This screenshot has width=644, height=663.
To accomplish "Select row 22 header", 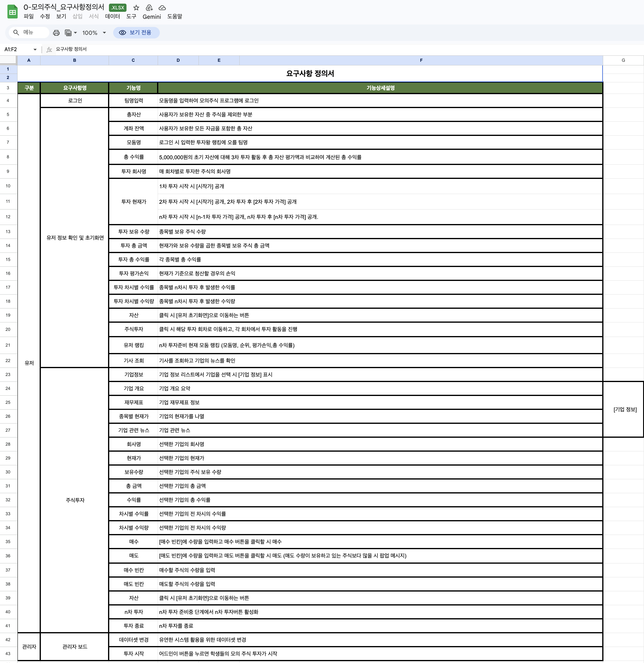I will tap(8, 361).
